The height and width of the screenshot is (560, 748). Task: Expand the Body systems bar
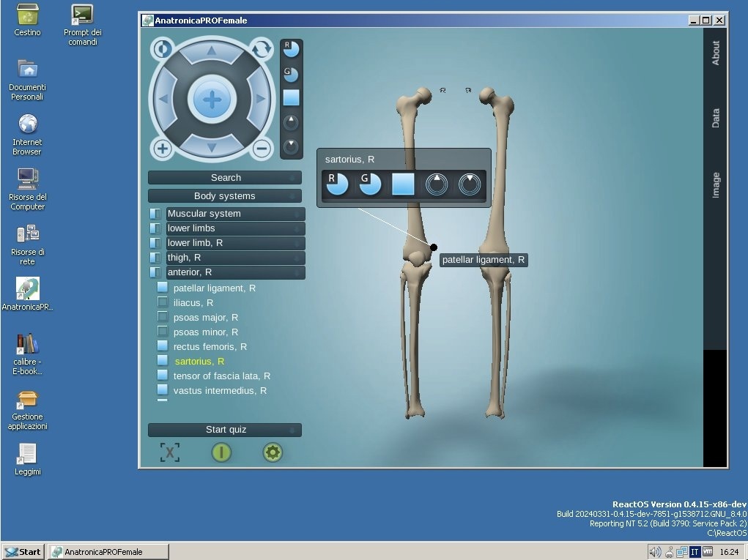pyautogui.click(x=225, y=196)
